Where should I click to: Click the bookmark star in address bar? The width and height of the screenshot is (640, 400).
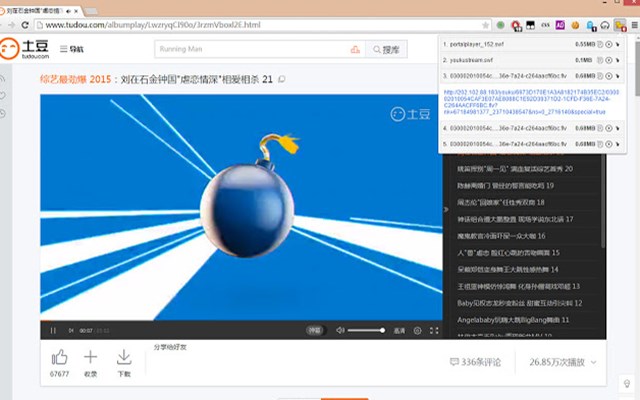485,25
